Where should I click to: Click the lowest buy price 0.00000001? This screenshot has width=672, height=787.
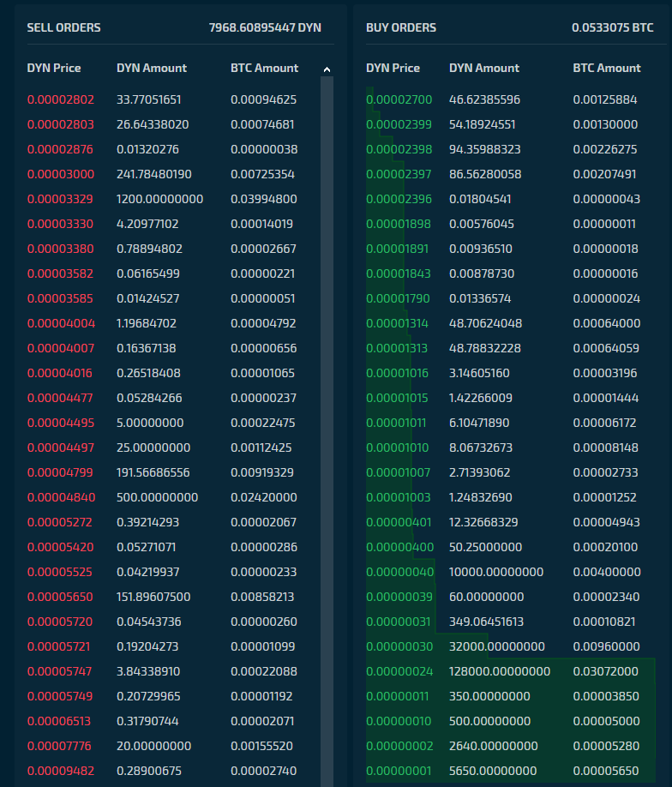coord(399,771)
